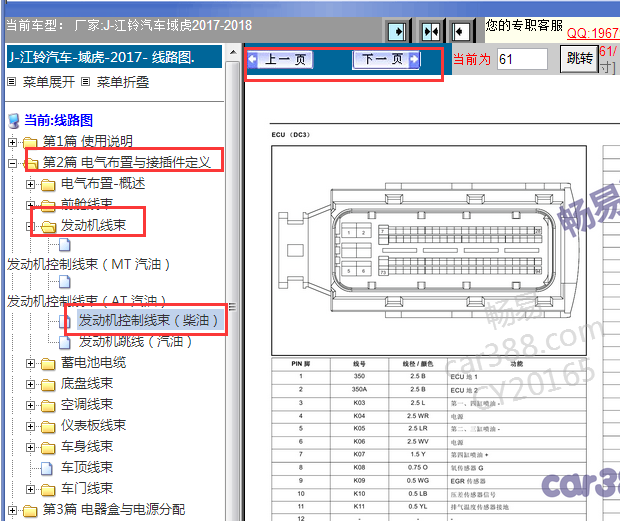Expand 底盘线束 folder
This screenshot has height=521, width=620.
pyautogui.click(x=30, y=384)
